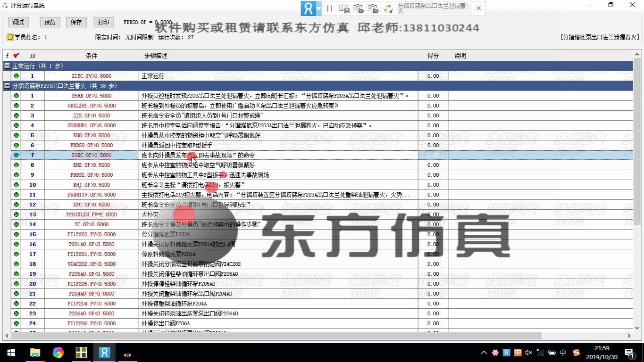The height and width of the screenshot is (362, 644).
Task: Select condition cell GBXLZH1.OP>0.5000
Action: pos(92,106)
